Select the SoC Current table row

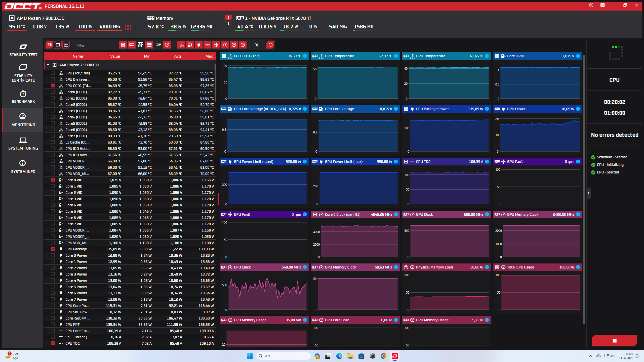tap(130, 337)
